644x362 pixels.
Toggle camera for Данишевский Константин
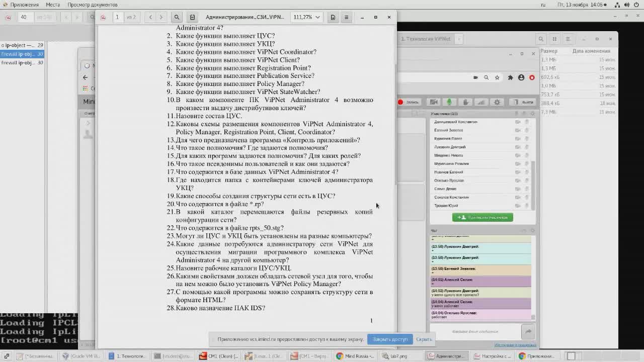coord(518,122)
